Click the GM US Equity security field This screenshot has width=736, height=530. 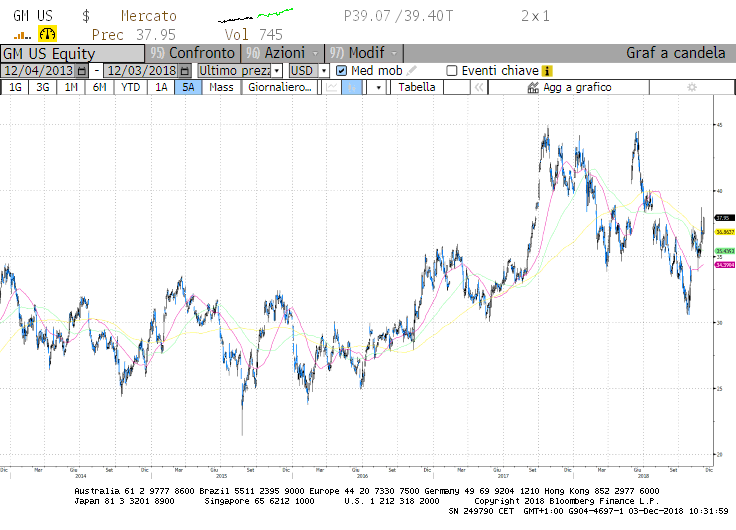(72, 54)
